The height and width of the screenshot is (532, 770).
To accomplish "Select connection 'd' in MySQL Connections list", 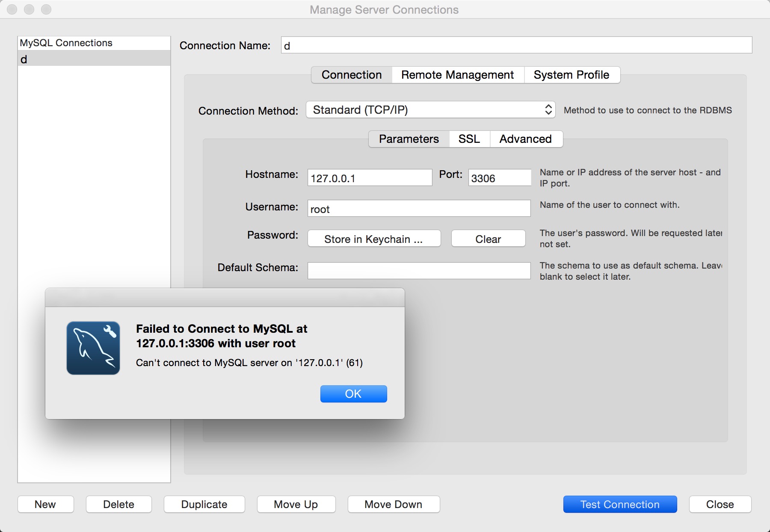I will pyautogui.click(x=94, y=59).
